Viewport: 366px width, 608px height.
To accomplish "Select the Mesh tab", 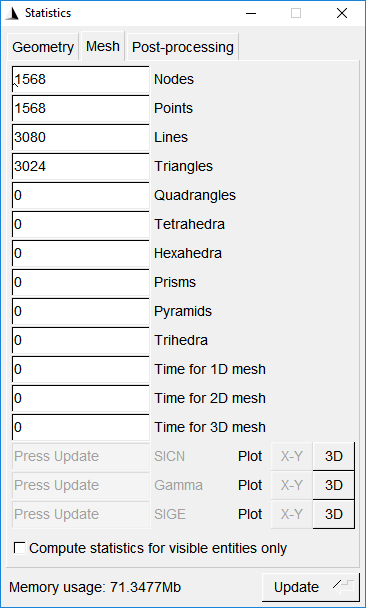I will [103, 46].
